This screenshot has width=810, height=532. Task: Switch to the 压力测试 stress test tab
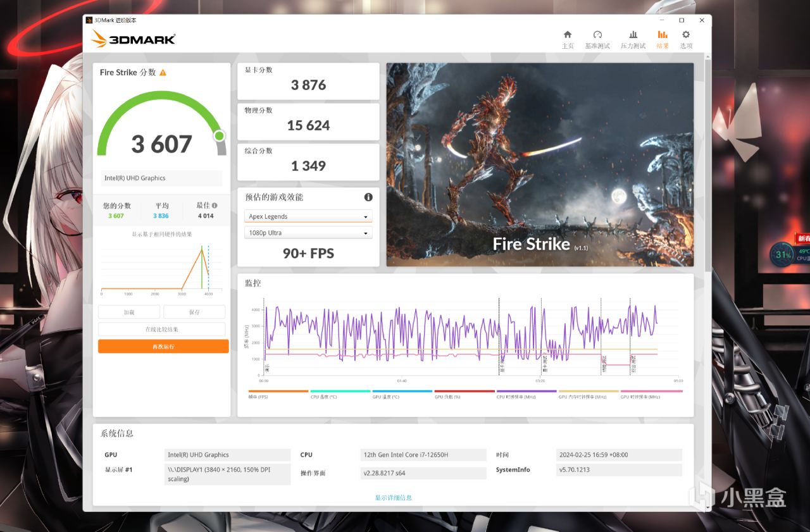(633, 39)
